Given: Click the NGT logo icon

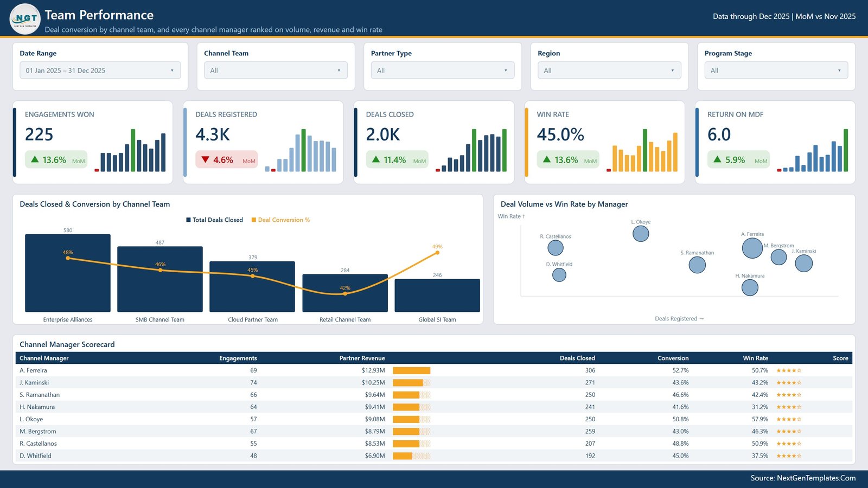Looking at the screenshot, I should (x=25, y=18).
